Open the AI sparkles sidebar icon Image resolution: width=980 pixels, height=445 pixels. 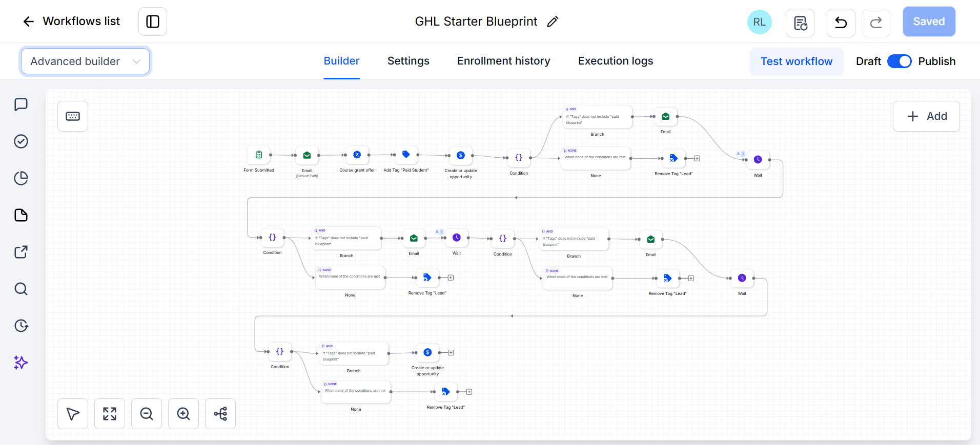pyautogui.click(x=21, y=363)
